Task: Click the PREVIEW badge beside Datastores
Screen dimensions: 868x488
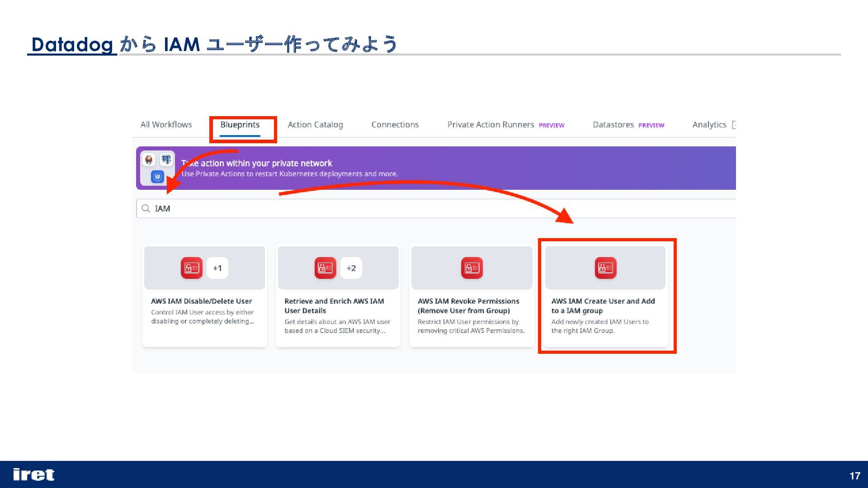Action: tap(651, 126)
